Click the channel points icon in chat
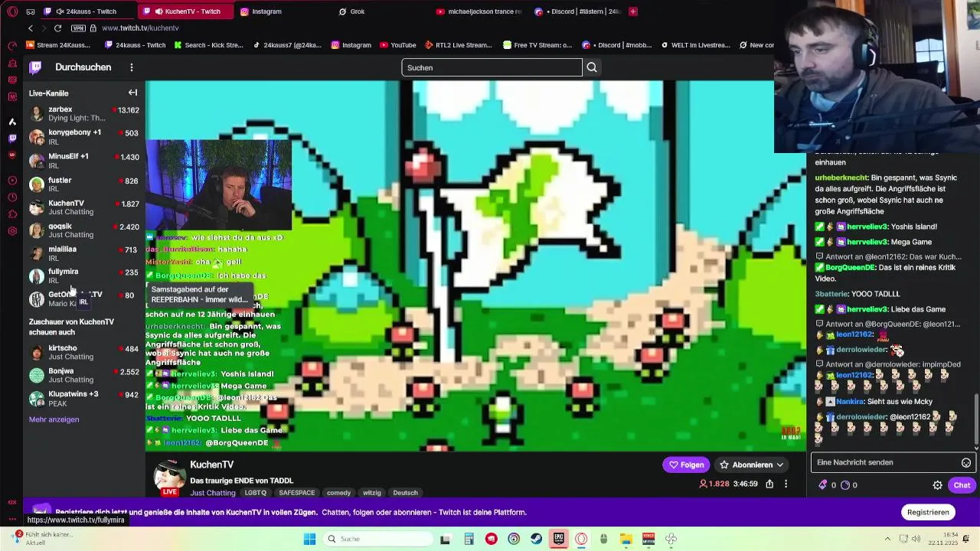The image size is (980, 551). pos(845,485)
